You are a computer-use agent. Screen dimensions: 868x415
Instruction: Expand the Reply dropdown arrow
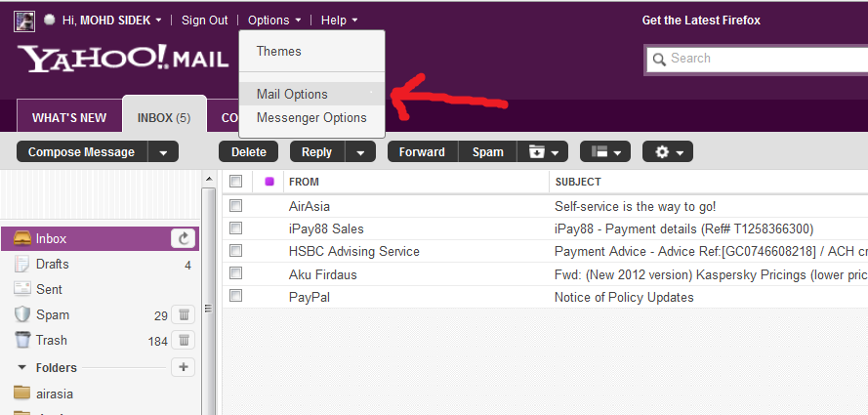(x=360, y=151)
